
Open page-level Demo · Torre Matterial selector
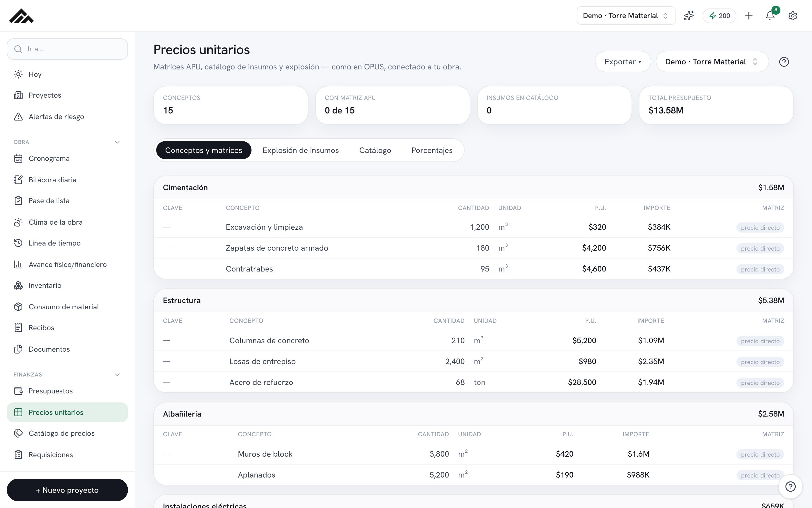coord(712,62)
